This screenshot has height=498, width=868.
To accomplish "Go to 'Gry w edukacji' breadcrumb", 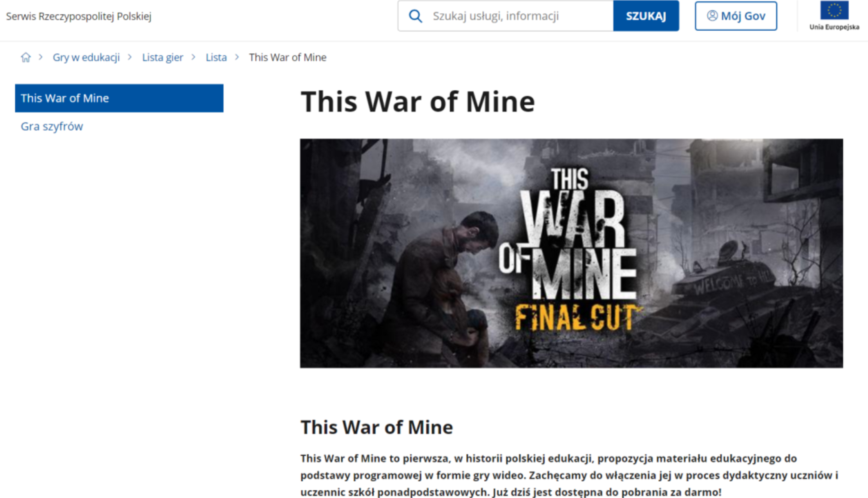I will click(x=86, y=57).
